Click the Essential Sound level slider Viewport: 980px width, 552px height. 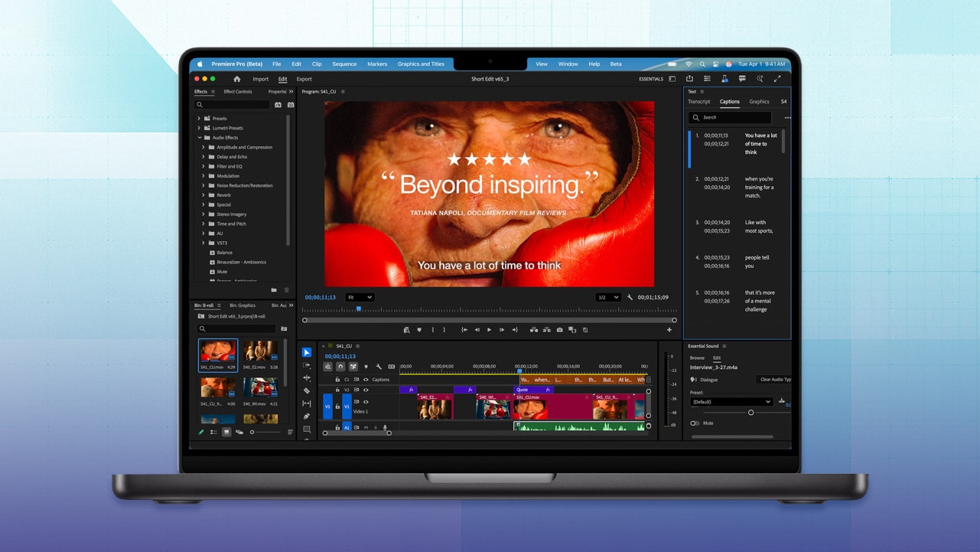pyautogui.click(x=750, y=412)
